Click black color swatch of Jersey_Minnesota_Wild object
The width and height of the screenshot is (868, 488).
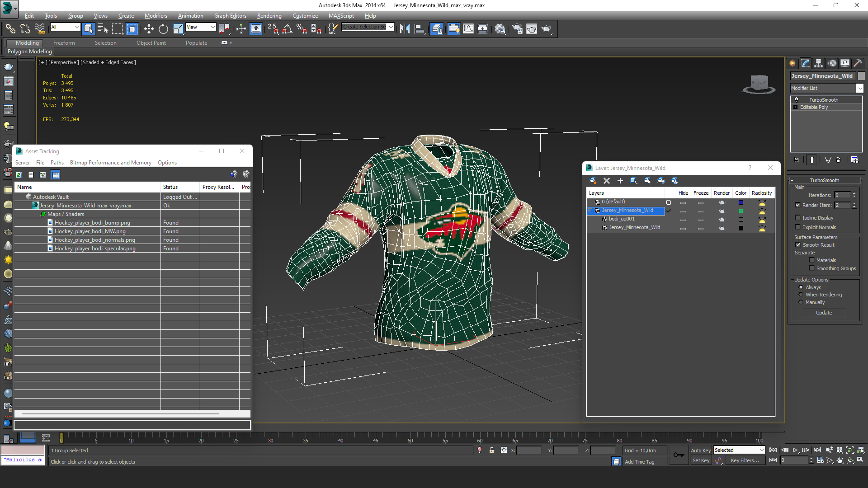741,228
